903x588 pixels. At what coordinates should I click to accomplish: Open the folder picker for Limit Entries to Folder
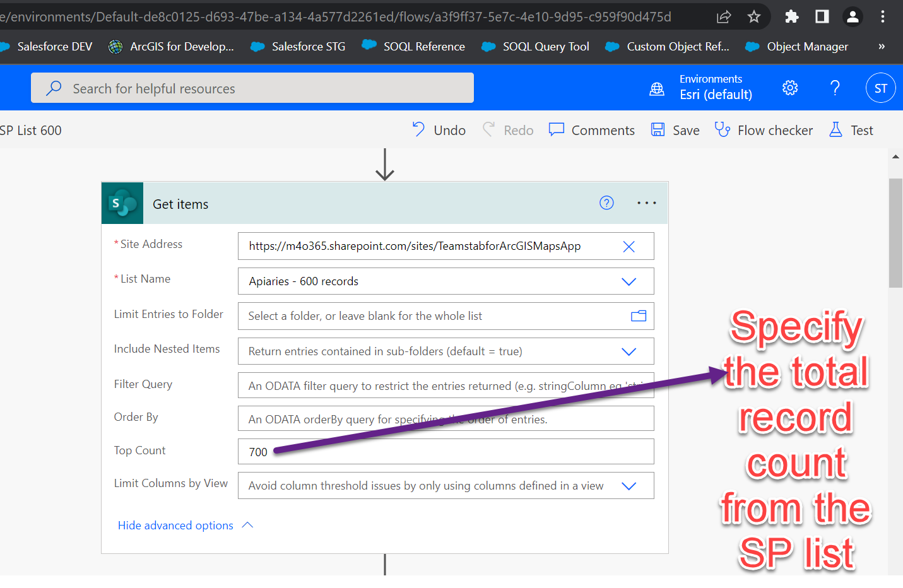tap(638, 316)
